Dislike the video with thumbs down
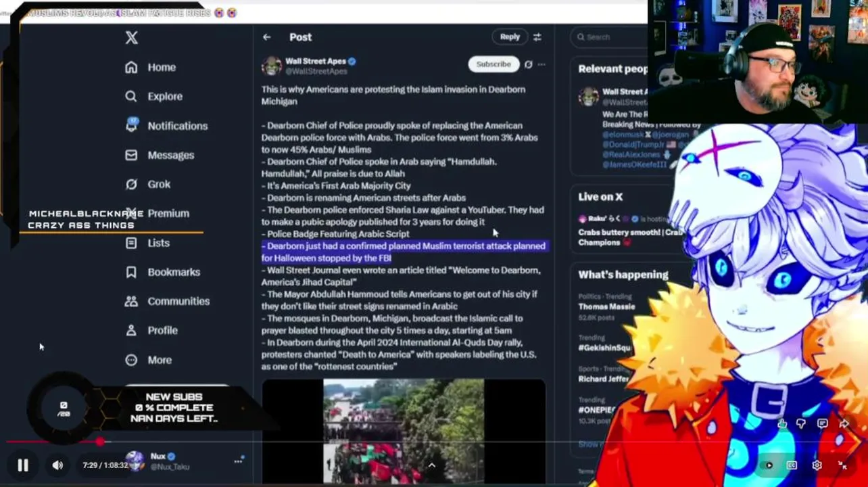Viewport: 868px width, 487px height. point(802,423)
